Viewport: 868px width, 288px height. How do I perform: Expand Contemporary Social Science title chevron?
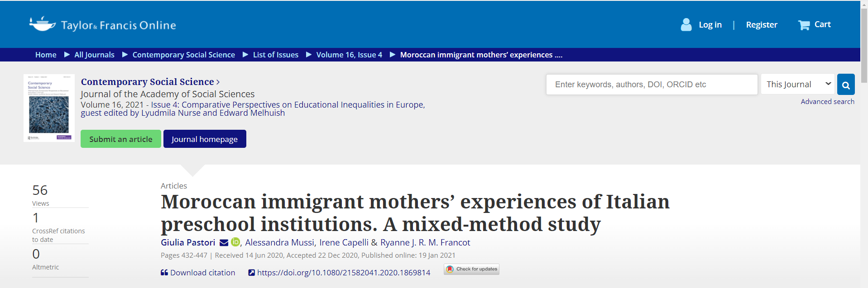pyautogui.click(x=218, y=82)
